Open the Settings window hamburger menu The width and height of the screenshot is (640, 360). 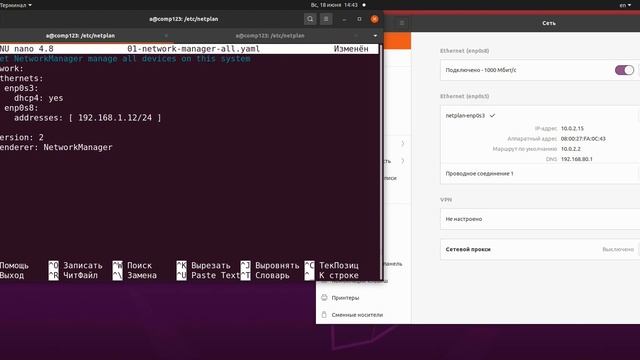pyautogui.click(x=402, y=23)
